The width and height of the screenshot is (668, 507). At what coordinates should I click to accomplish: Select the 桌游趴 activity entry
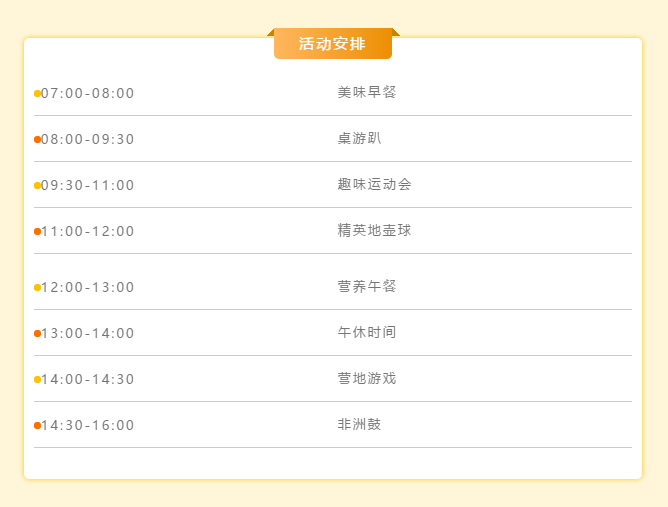point(359,138)
